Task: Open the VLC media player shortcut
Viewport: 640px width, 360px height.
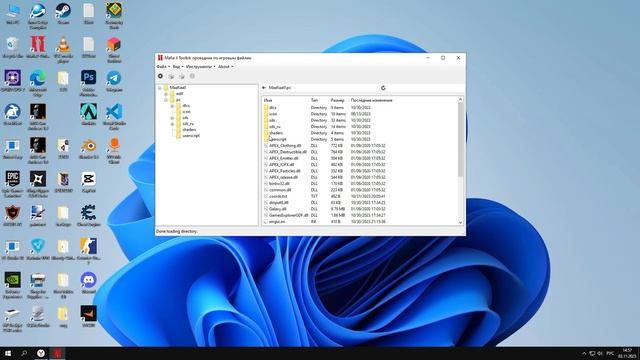Action: [63, 49]
